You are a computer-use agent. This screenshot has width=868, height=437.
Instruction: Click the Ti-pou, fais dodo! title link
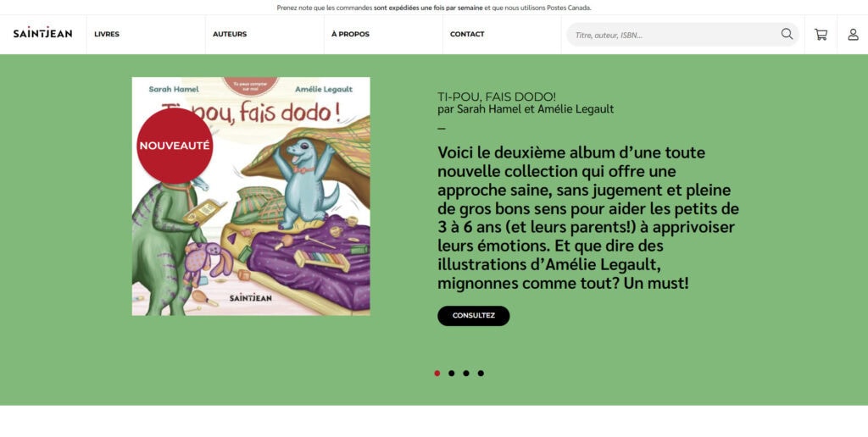(x=497, y=97)
